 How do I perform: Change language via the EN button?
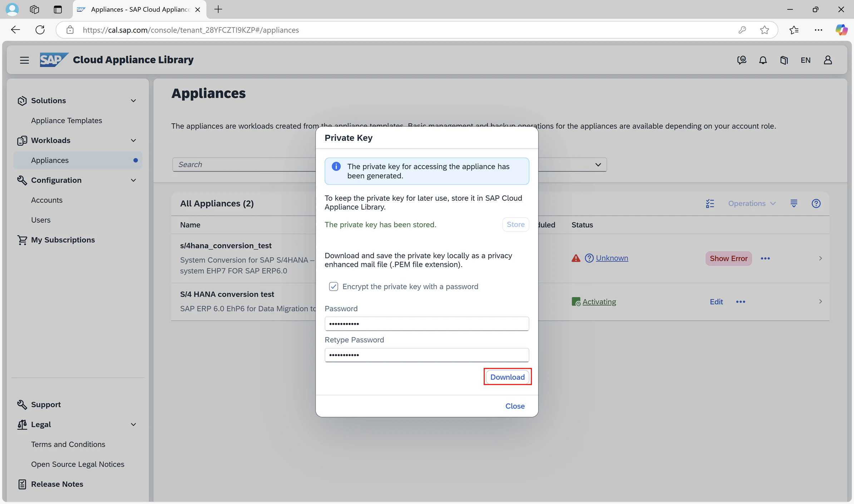tap(805, 60)
